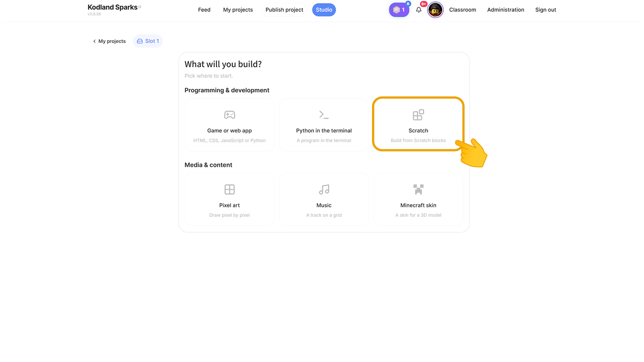The height and width of the screenshot is (362, 644).
Task: Open the gem balance badge showing 1
Action: click(399, 10)
